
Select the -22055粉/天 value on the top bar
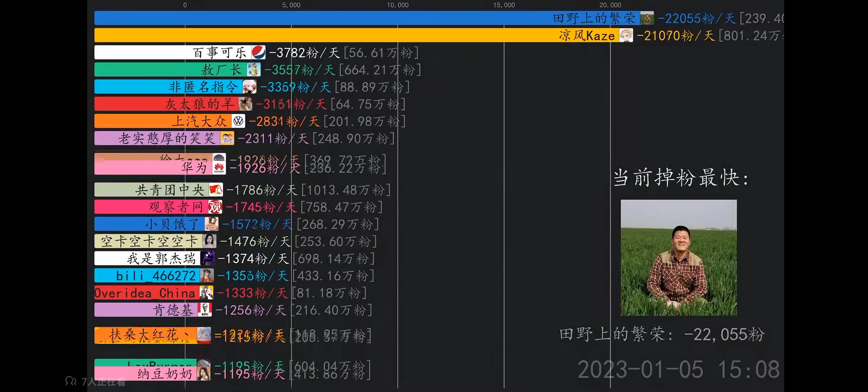click(x=697, y=18)
